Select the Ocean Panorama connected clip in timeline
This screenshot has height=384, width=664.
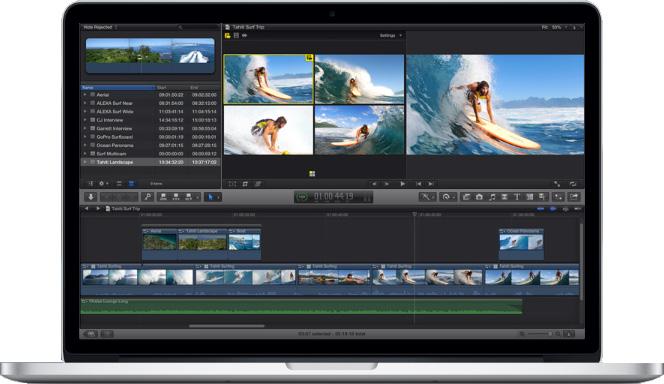pyautogui.click(x=521, y=244)
